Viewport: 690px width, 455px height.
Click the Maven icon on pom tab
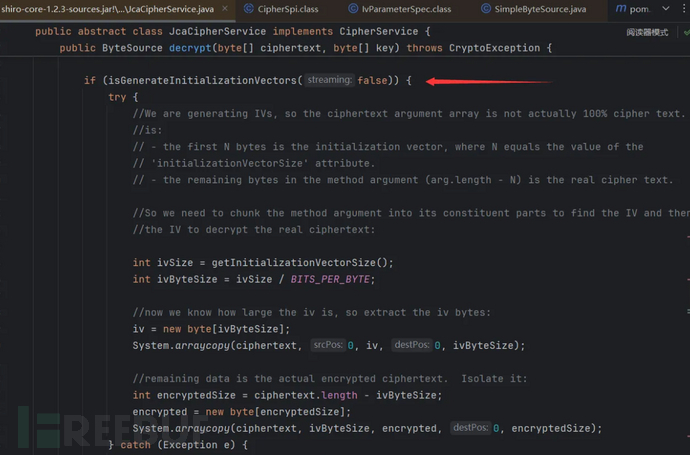click(620, 9)
